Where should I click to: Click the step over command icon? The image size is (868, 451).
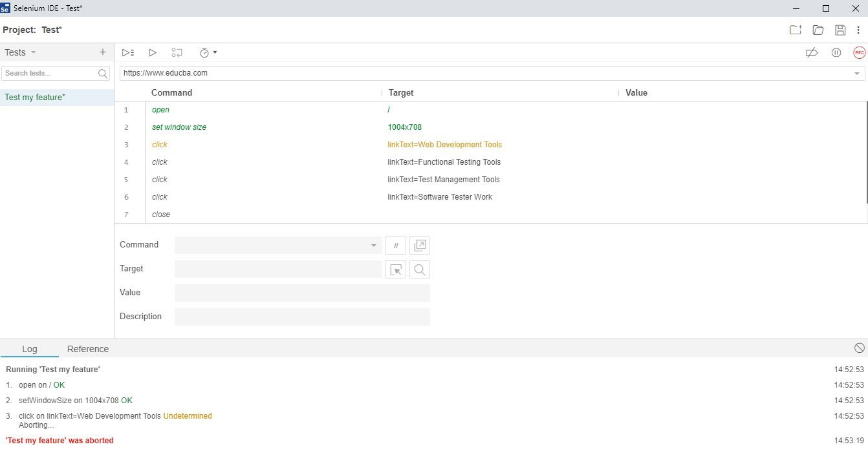(177, 52)
